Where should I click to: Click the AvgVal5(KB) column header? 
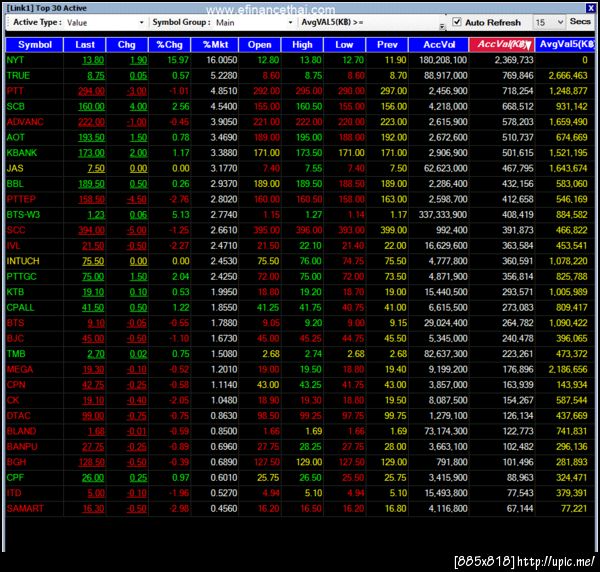tap(566, 45)
